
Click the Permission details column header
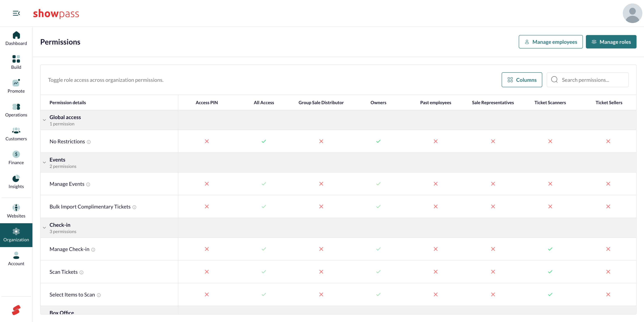pos(68,102)
